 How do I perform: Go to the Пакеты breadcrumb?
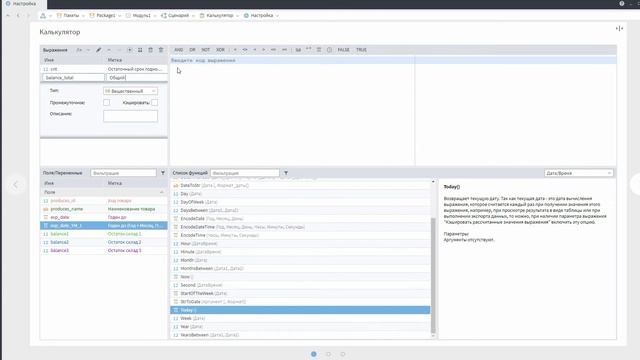68,16
